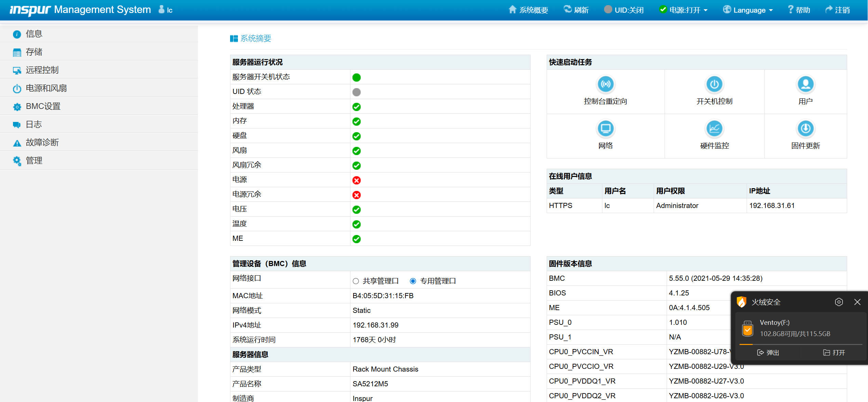Close the 火绒安全 USB notification popup
Image resolution: width=868 pixels, height=402 pixels.
coord(857,302)
